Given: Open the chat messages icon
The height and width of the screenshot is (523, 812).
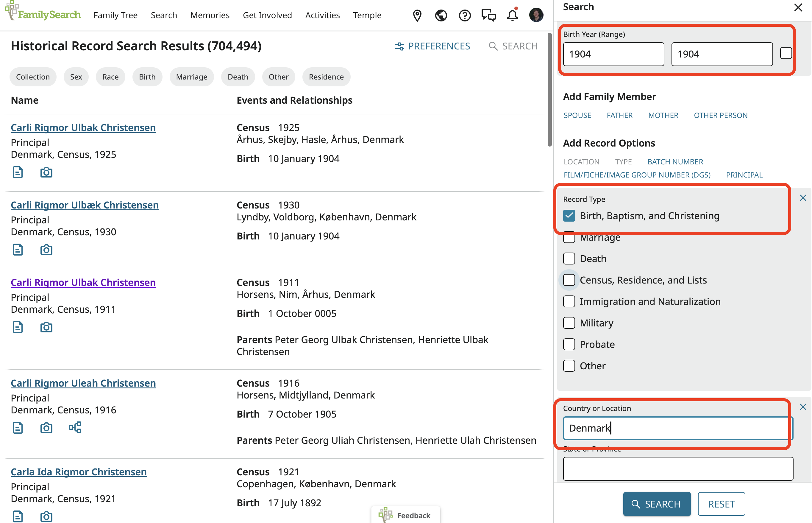Looking at the screenshot, I should [x=488, y=15].
